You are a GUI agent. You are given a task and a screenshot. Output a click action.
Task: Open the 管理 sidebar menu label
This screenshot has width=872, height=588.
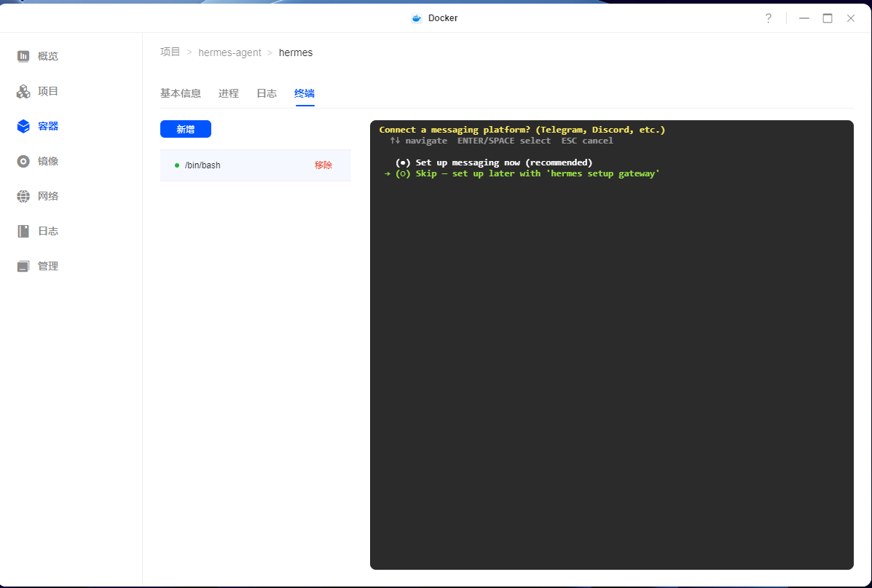[x=48, y=267]
